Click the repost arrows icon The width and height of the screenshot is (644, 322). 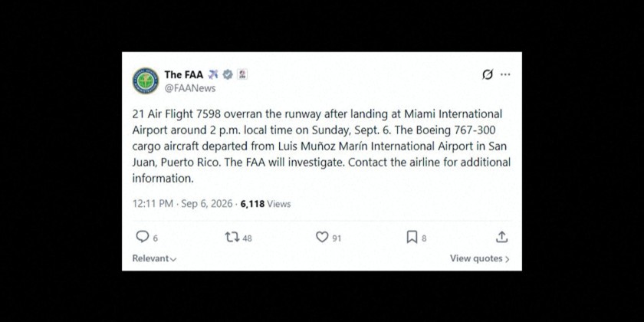pos(232,237)
